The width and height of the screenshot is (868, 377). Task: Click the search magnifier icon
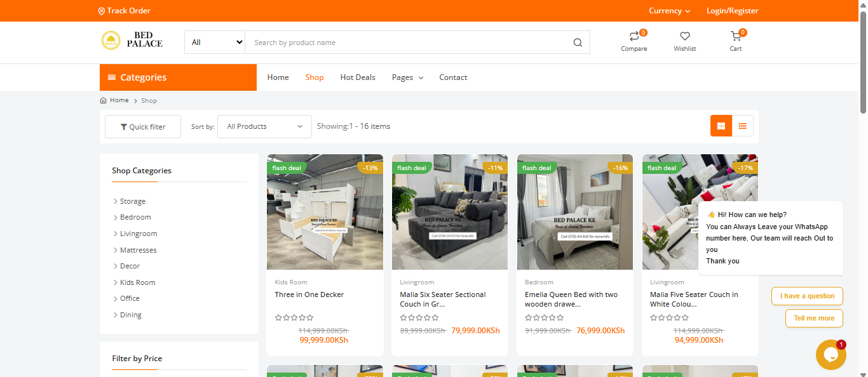(x=577, y=43)
